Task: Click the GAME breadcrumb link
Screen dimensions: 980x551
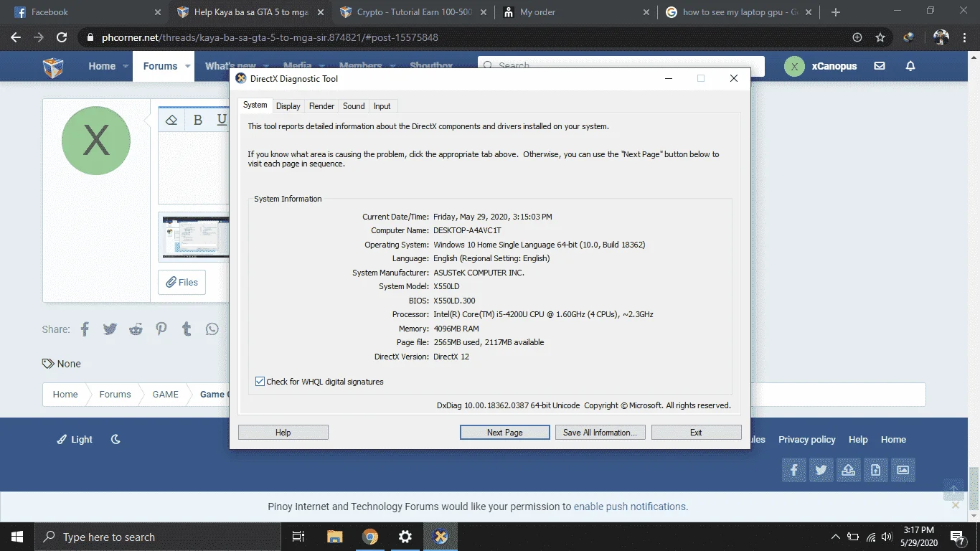Action: [165, 395]
